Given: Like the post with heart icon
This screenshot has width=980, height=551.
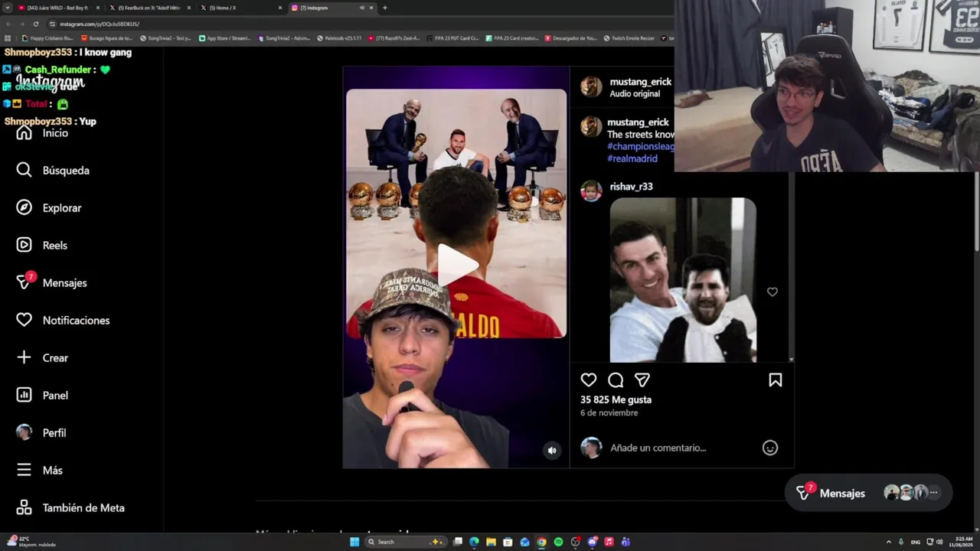Looking at the screenshot, I should click(588, 380).
